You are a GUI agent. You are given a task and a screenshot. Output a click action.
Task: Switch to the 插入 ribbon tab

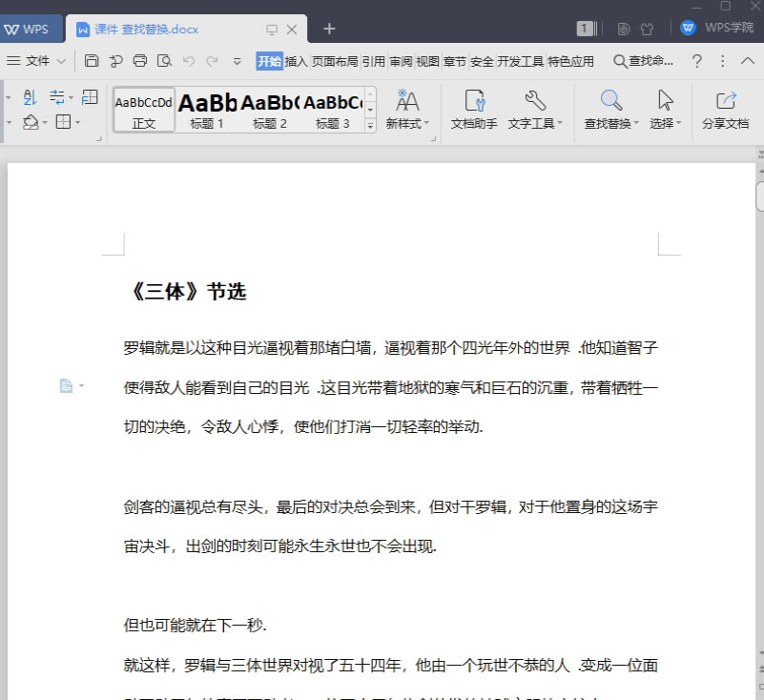click(x=297, y=61)
